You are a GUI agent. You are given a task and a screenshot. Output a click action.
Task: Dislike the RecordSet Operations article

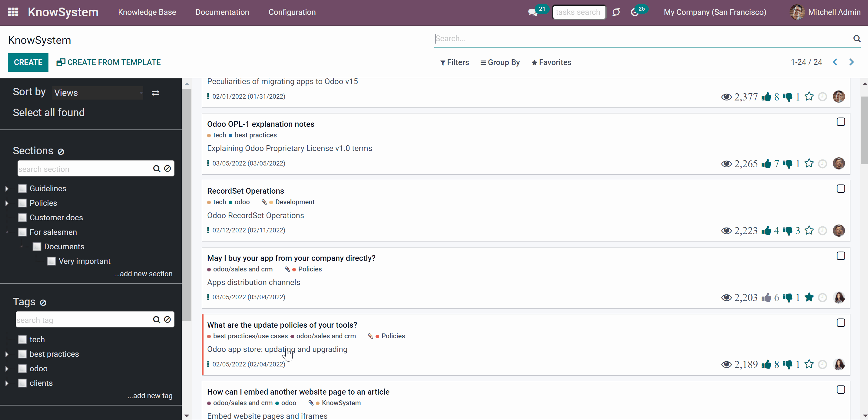point(787,231)
